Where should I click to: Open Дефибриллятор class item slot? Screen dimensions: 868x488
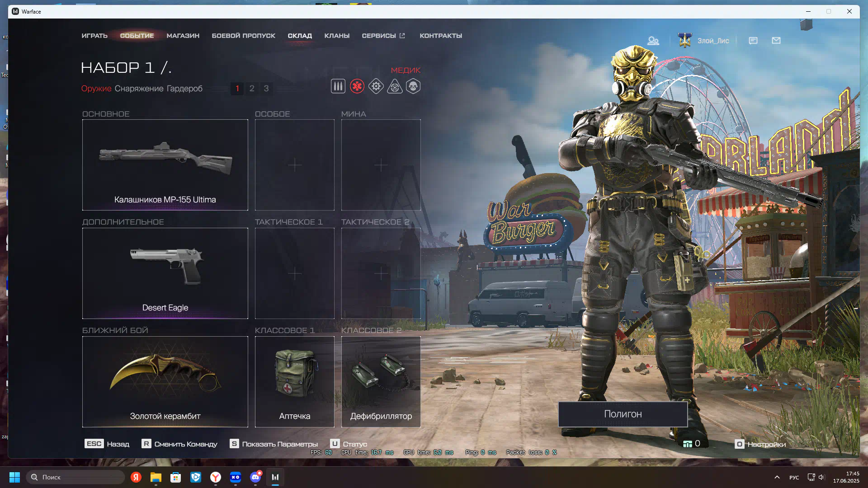381,382
